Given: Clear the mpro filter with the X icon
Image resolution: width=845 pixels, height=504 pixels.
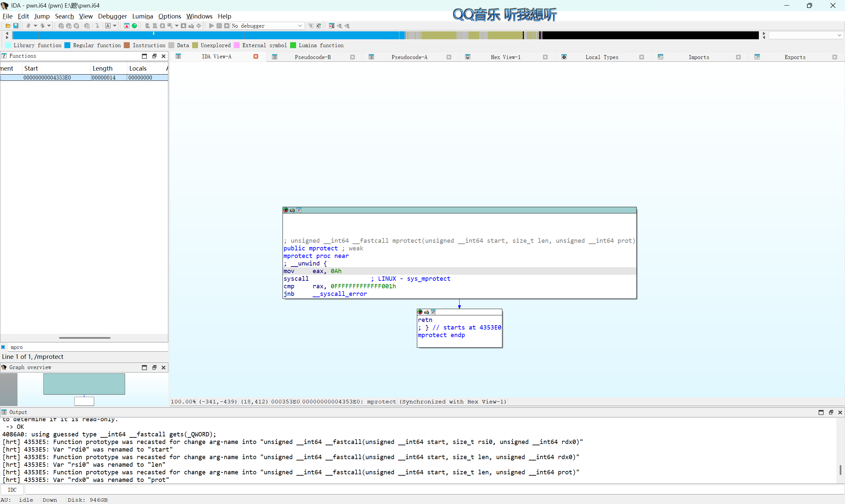Looking at the screenshot, I should coord(3,347).
